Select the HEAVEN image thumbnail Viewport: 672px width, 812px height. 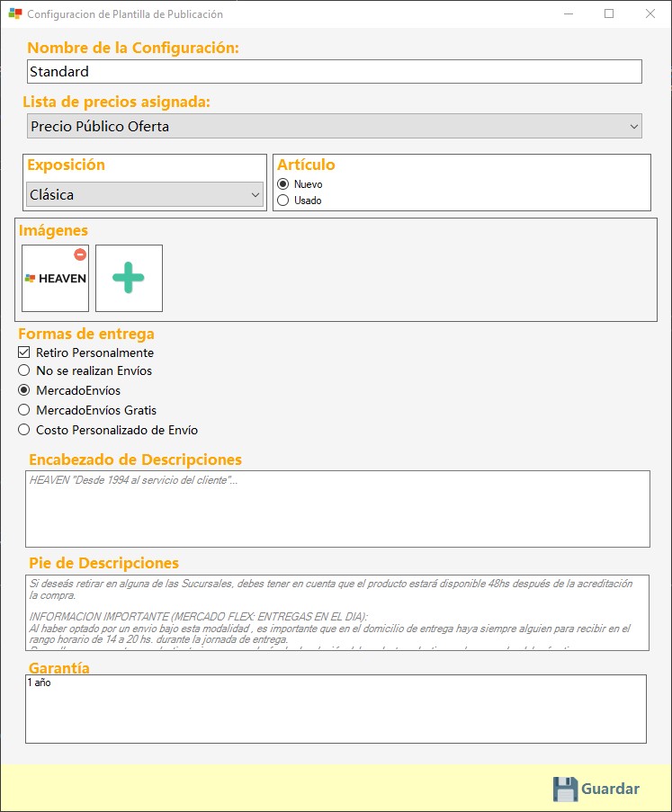point(56,278)
